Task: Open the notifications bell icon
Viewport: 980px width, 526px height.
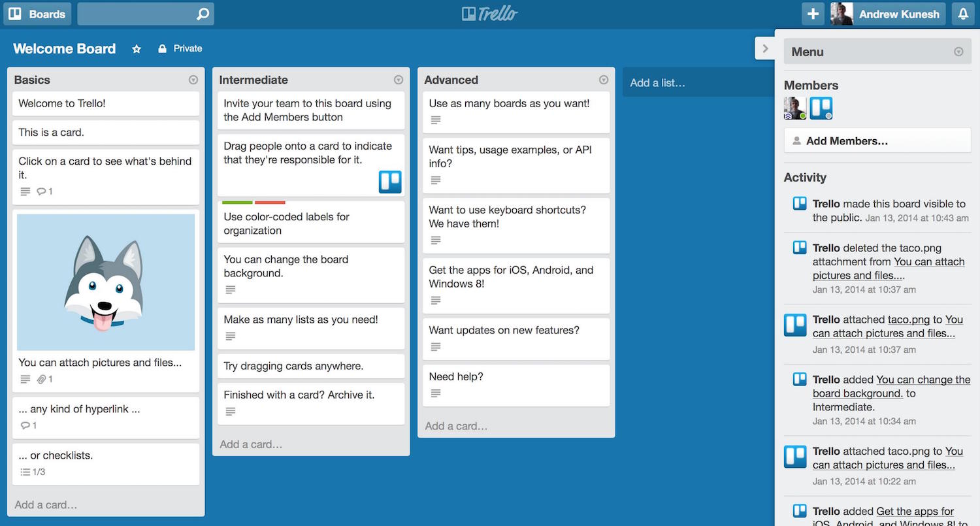Action: tap(963, 14)
